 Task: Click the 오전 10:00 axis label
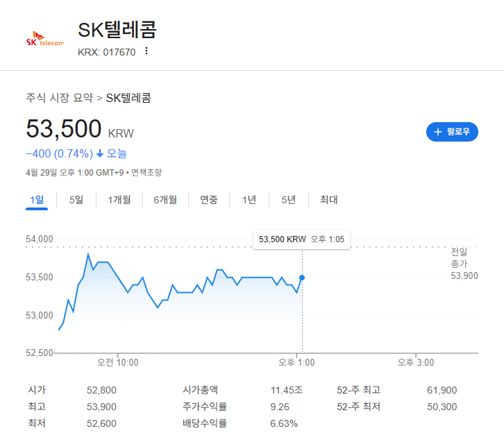117,362
